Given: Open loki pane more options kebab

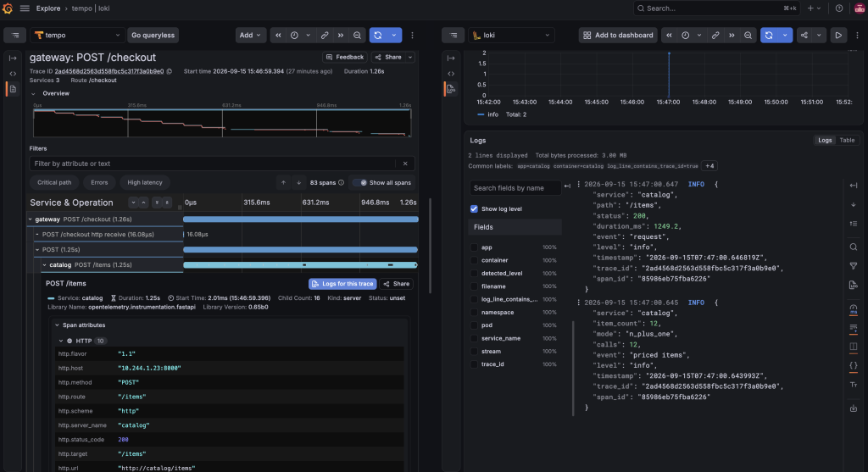Looking at the screenshot, I should point(858,35).
